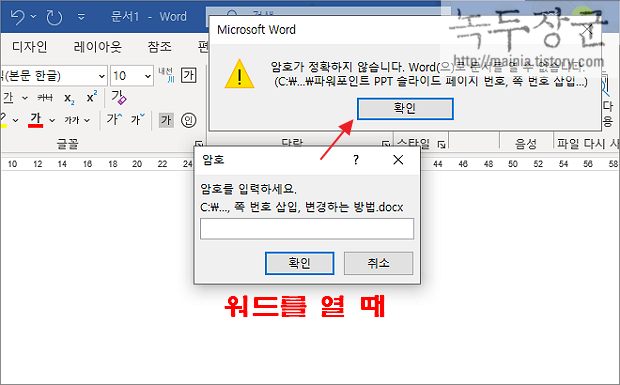Open the 글꼴 group dialog launcher
The image size is (620, 385).
pos(199,144)
